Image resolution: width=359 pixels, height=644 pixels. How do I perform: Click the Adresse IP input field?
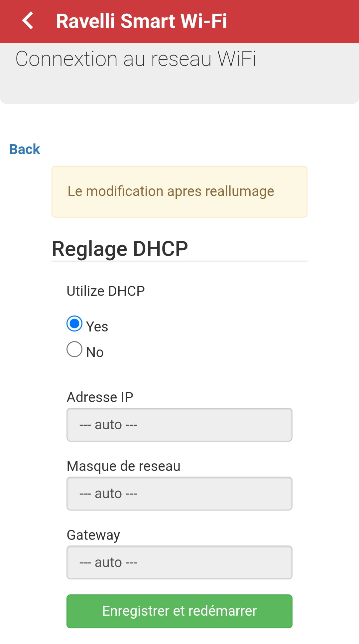tap(179, 425)
